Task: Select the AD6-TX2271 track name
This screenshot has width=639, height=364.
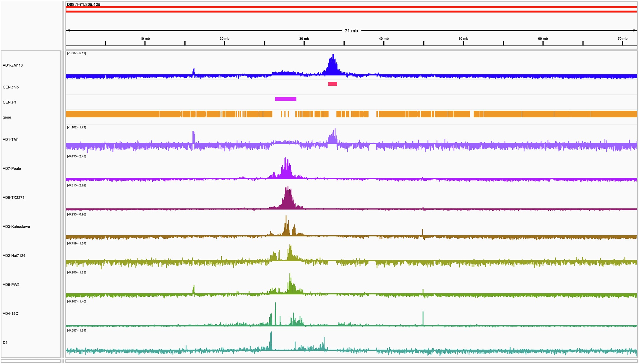Action: pyautogui.click(x=14, y=197)
